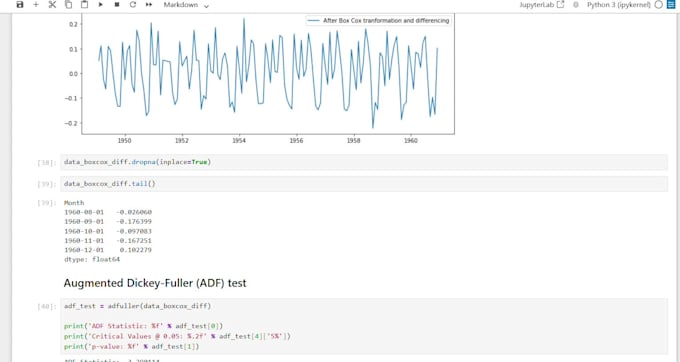Restart and run all cells with the fast-forward icon
Viewport: 680px width, 362px height.
pos(149,5)
